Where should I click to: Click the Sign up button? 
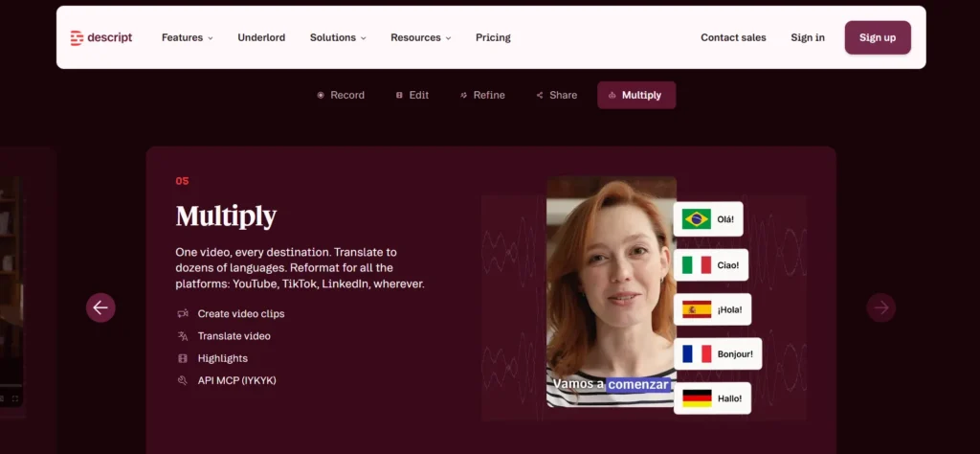tap(878, 37)
